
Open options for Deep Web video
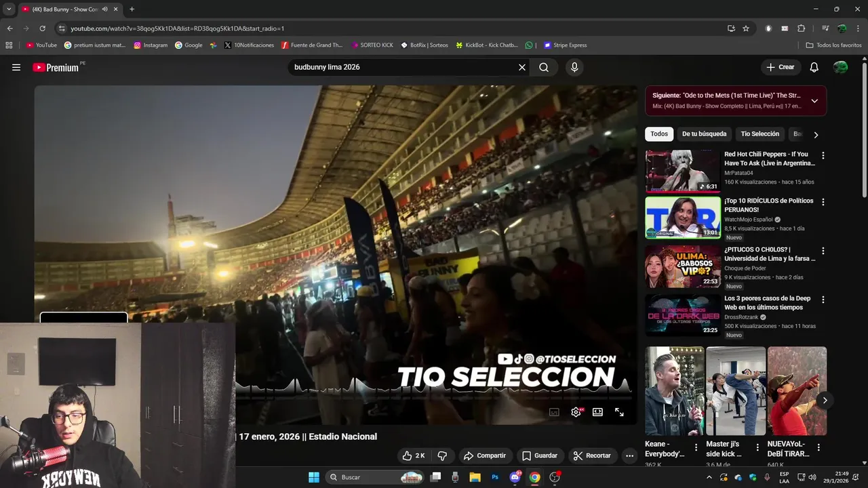(x=823, y=300)
